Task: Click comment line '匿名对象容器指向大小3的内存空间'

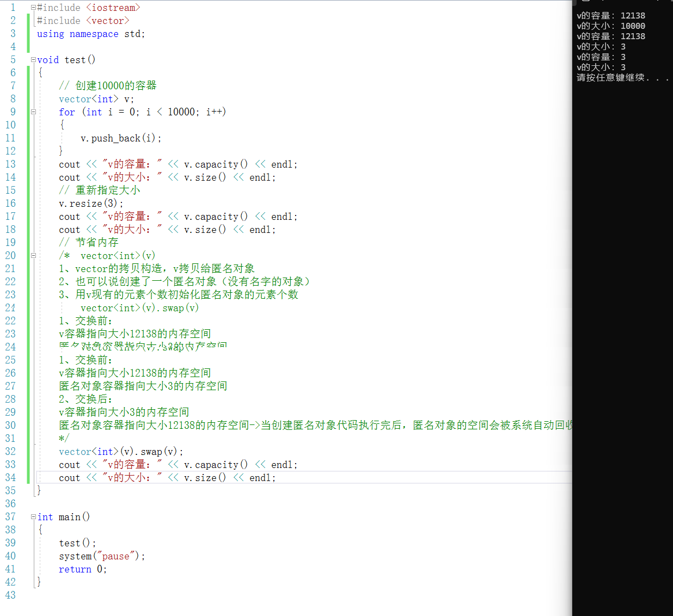Action: click(143, 386)
